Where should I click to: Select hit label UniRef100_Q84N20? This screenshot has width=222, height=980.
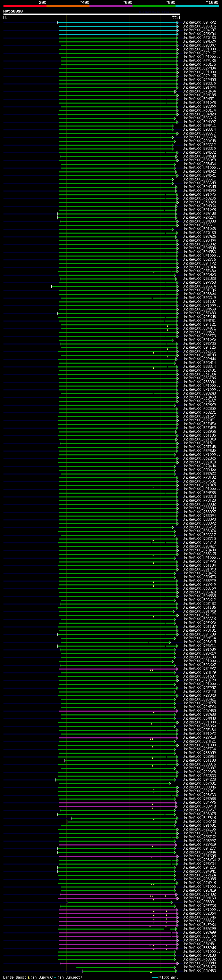point(199,114)
